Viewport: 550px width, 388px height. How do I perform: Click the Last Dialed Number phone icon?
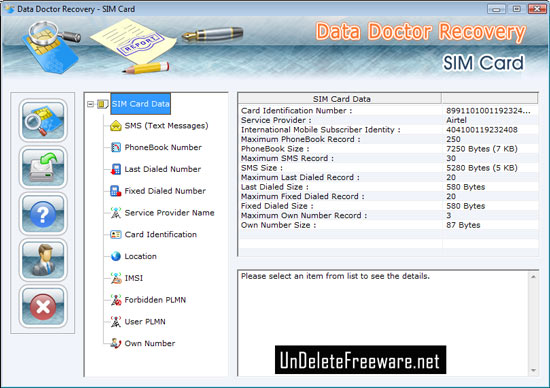[x=115, y=169]
